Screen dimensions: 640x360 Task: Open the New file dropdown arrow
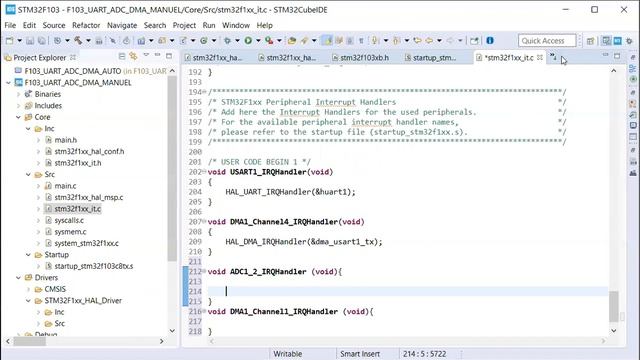pyautogui.click(x=19, y=40)
